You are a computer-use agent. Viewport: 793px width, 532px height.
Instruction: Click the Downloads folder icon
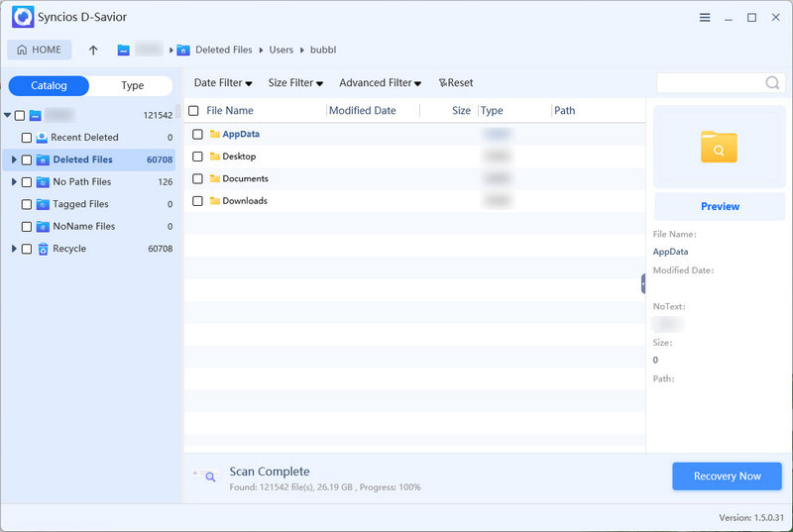tap(215, 200)
